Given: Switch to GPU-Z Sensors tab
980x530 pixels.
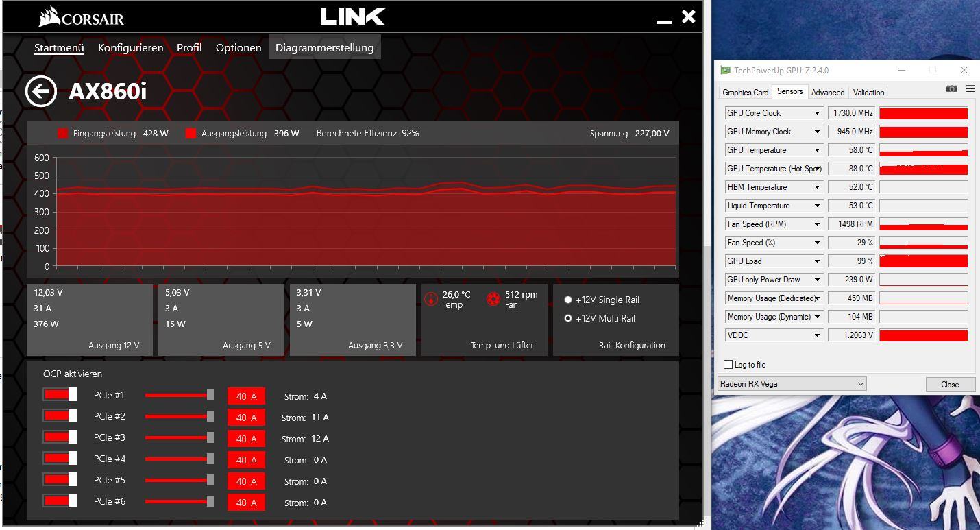Looking at the screenshot, I should tap(789, 91).
